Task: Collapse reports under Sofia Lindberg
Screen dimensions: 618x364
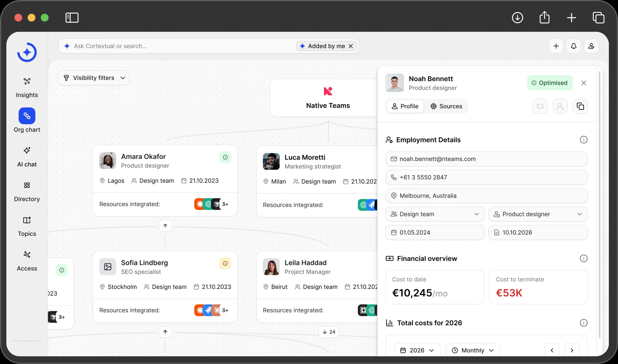Action: tap(165, 332)
